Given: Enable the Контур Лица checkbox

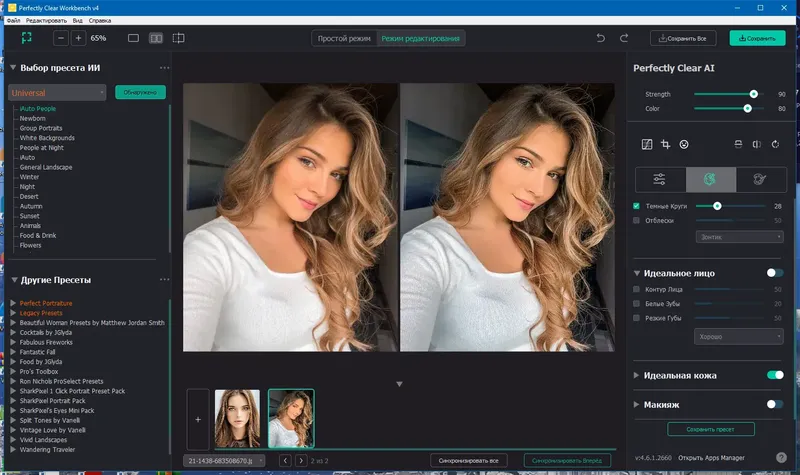Looking at the screenshot, I should point(636,289).
